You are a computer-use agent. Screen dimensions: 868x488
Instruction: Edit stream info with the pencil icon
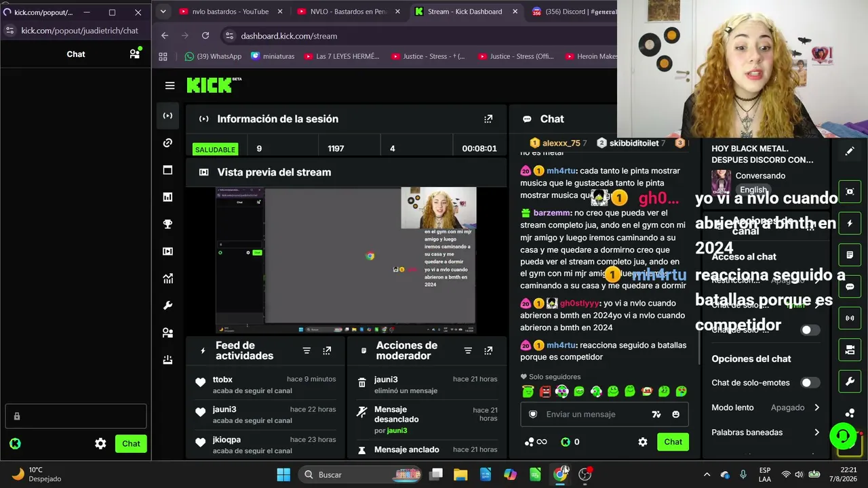(x=850, y=151)
